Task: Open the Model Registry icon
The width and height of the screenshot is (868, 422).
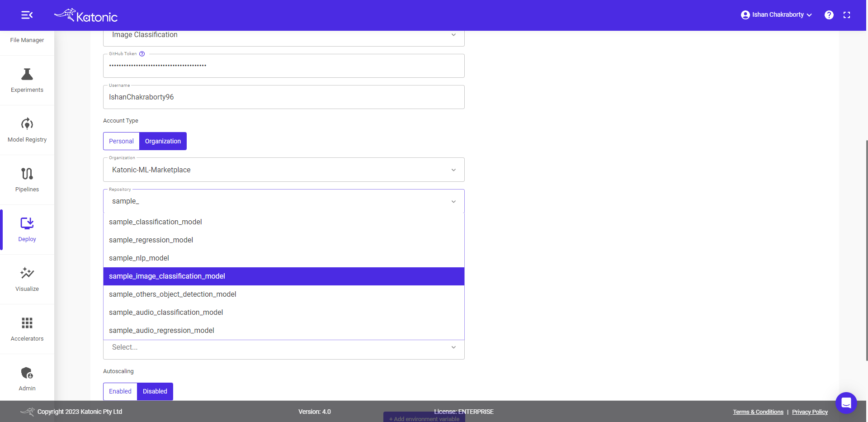Action: [27, 124]
